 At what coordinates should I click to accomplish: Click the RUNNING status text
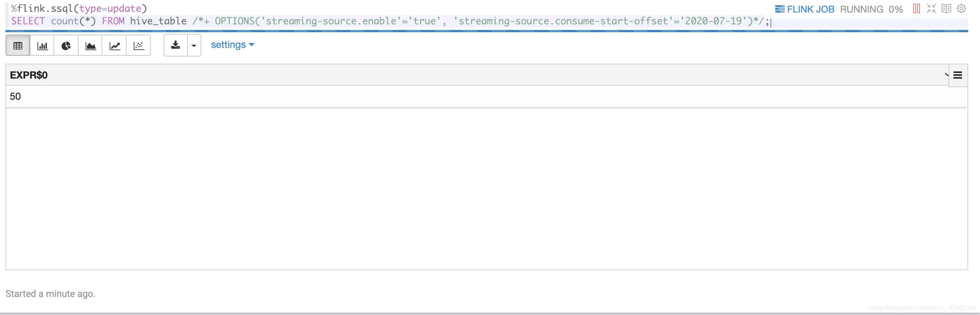point(862,9)
